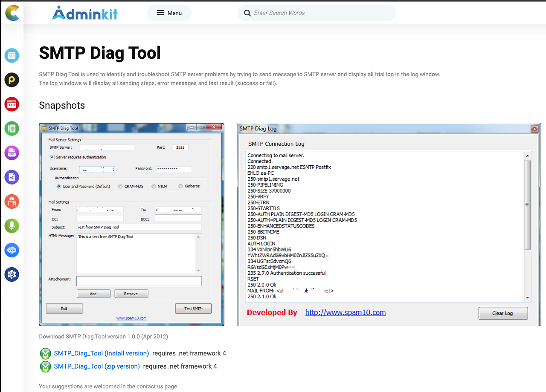Open the red keyboard tool icon
The height and width of the screenshot is (392, 546).
coord(12,104)
